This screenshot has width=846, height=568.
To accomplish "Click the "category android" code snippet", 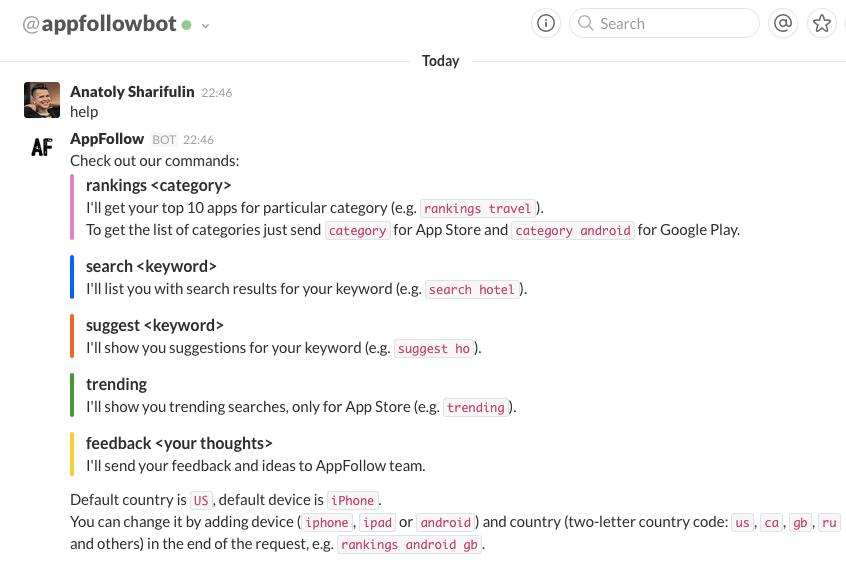I will tap(574, 231).
